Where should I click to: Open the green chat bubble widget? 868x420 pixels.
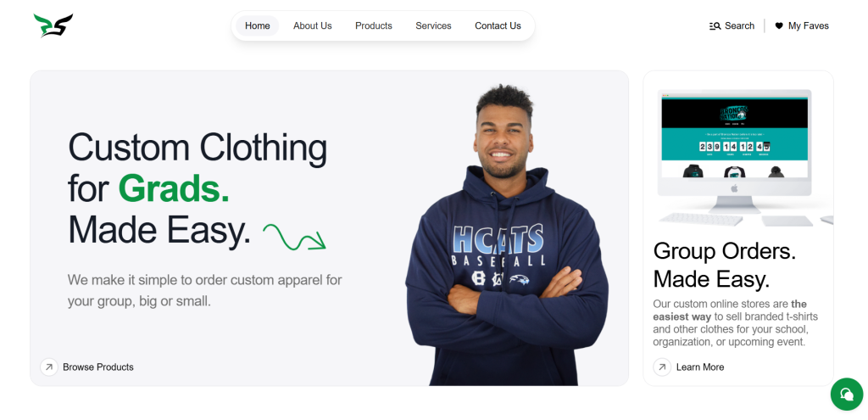(847, 394)
